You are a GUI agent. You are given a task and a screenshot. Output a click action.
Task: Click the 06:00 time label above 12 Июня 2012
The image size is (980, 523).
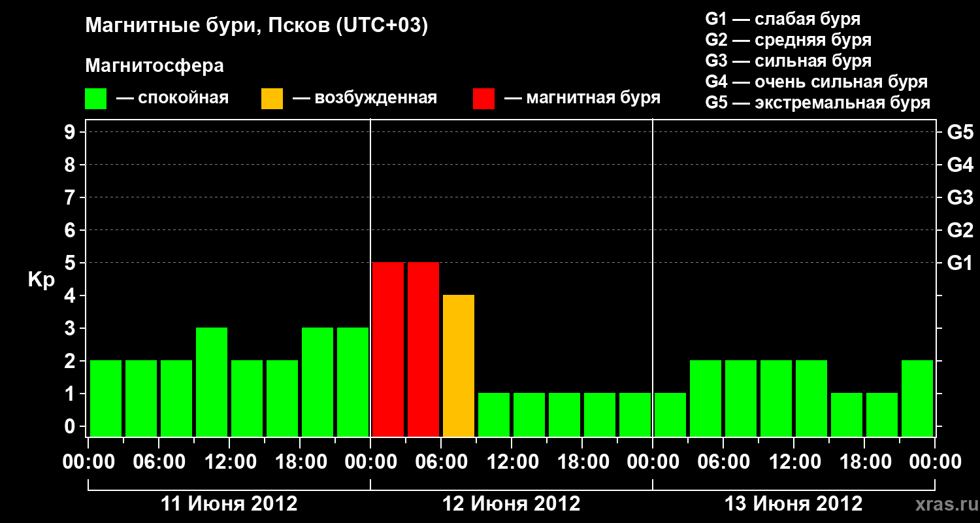pyautogui.click(x=441, y=462)
